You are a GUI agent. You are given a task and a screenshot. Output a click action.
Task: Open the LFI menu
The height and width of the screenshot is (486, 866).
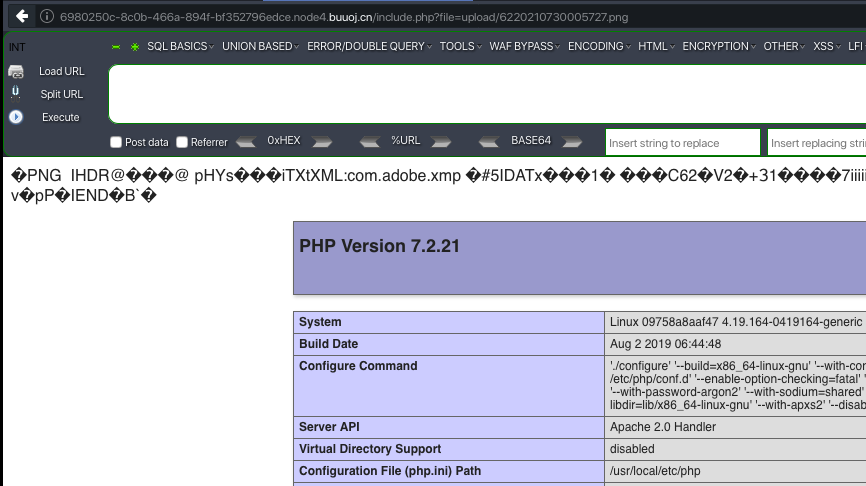point(857,46)
